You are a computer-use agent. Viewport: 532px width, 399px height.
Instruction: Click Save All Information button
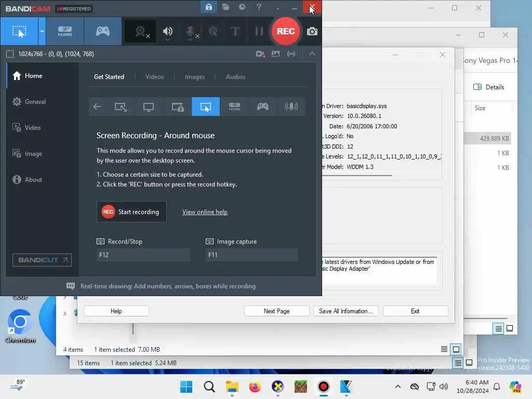click(x=345, y=311)
